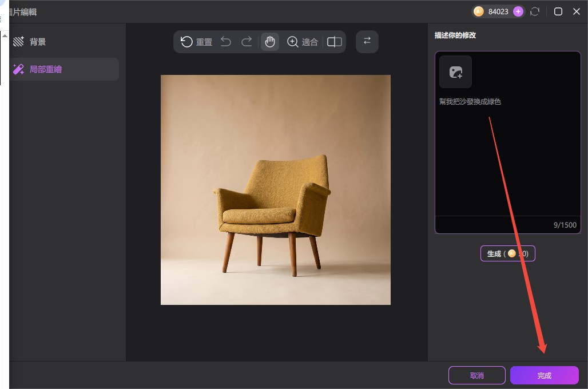Add more AI credits with plus icon
This screenshot has width=588, height=389.
(518, 11)
